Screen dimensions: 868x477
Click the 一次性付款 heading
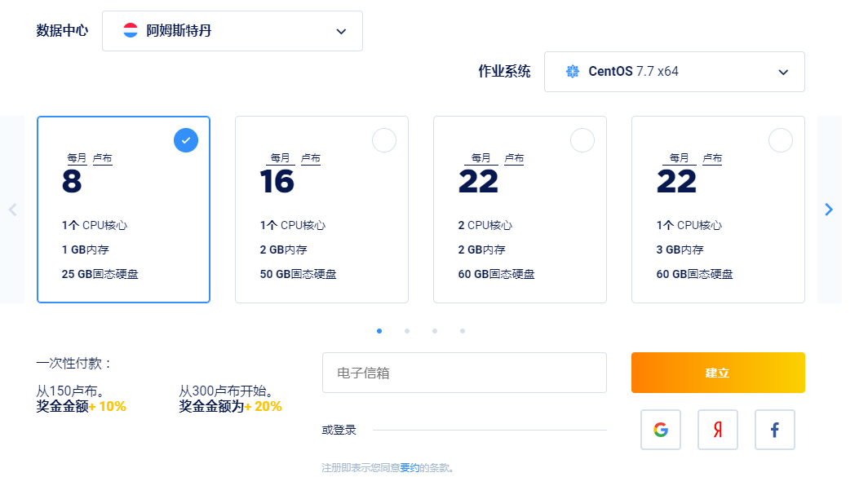tap(74, 364)
